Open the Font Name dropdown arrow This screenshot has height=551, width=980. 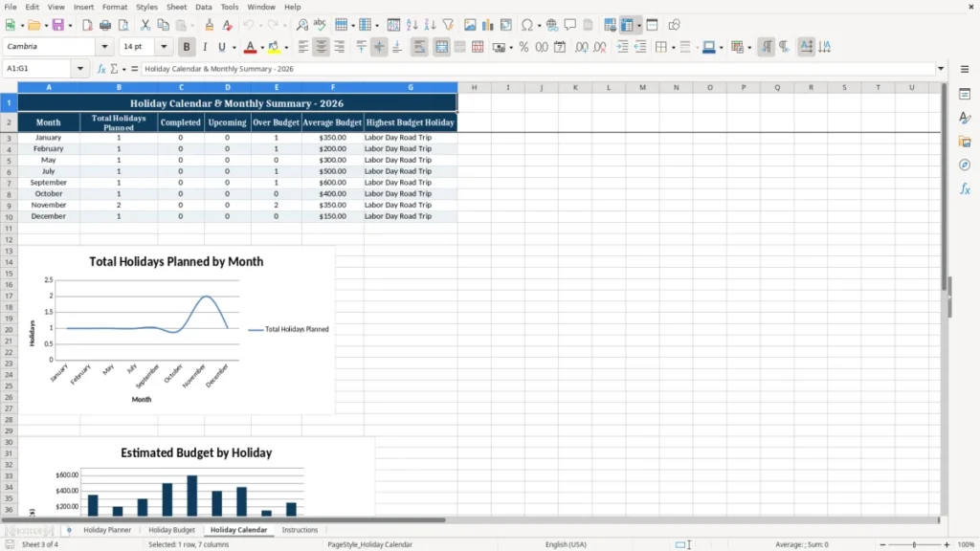click(x=104, y=47)
